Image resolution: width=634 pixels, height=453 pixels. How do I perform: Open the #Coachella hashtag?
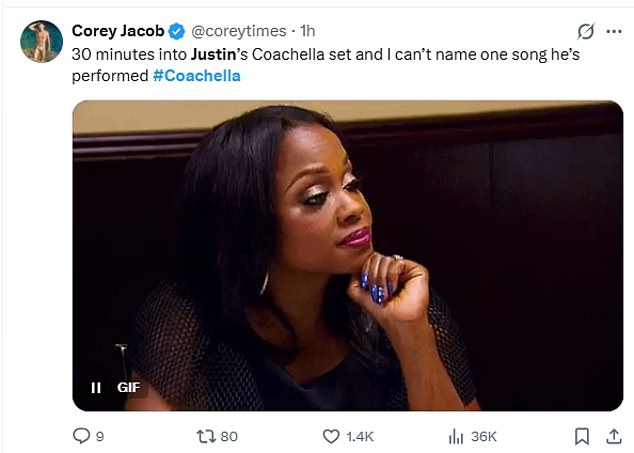coord(197,75)
